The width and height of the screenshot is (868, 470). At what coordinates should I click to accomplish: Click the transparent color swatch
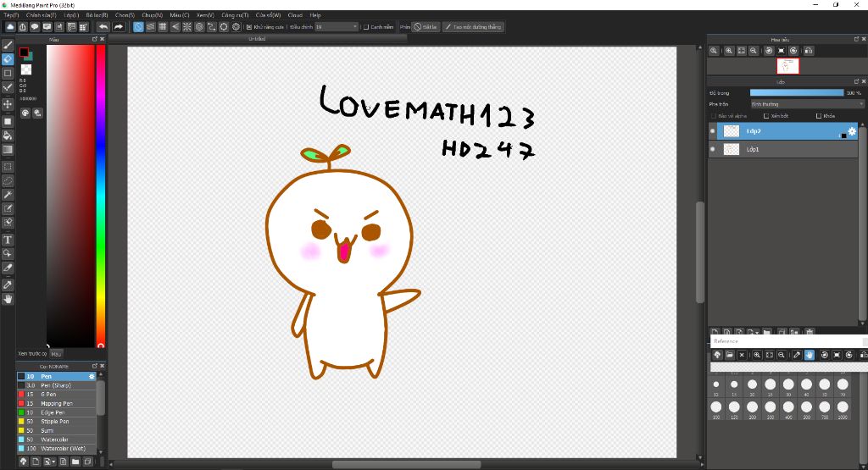pos(26,69)
